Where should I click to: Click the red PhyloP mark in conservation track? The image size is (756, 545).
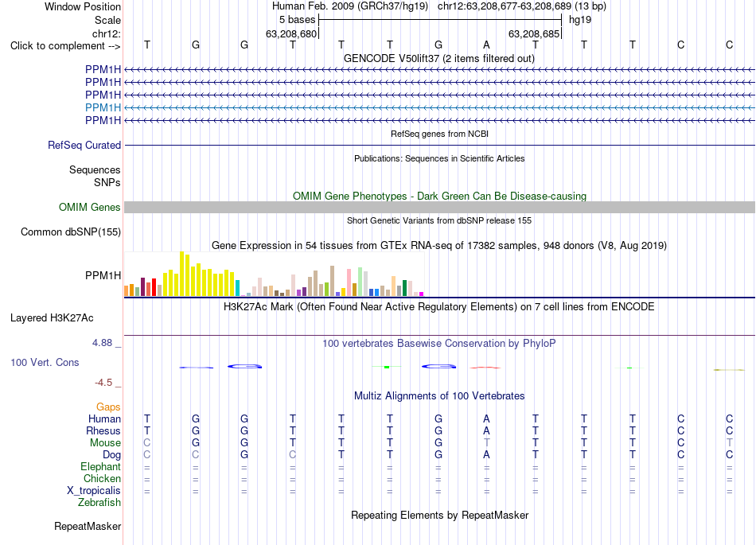pos(485,368)
